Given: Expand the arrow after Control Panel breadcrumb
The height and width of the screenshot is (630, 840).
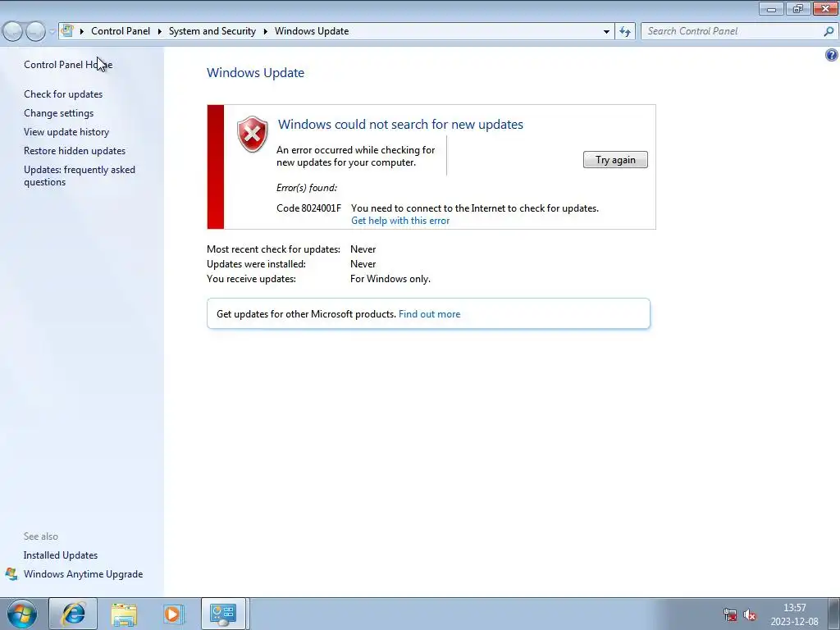Looking at the screenshot, I should click(160, 31).
